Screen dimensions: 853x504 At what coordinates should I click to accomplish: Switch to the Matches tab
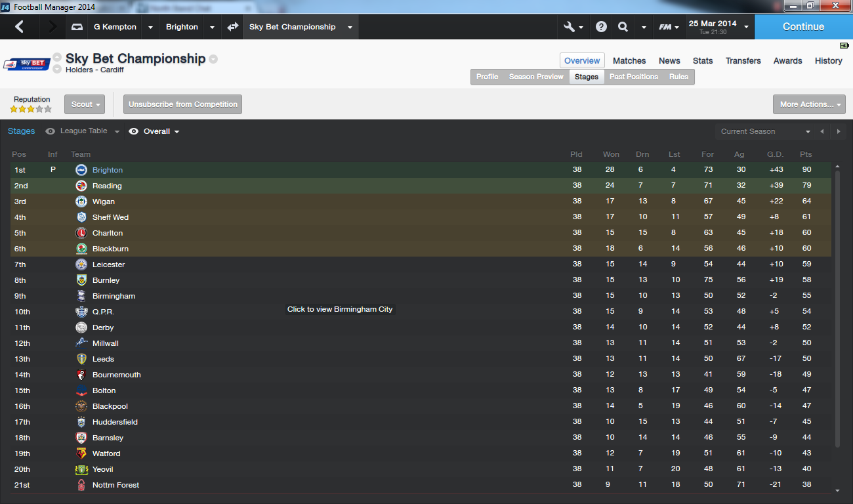(x=629, y=60)
